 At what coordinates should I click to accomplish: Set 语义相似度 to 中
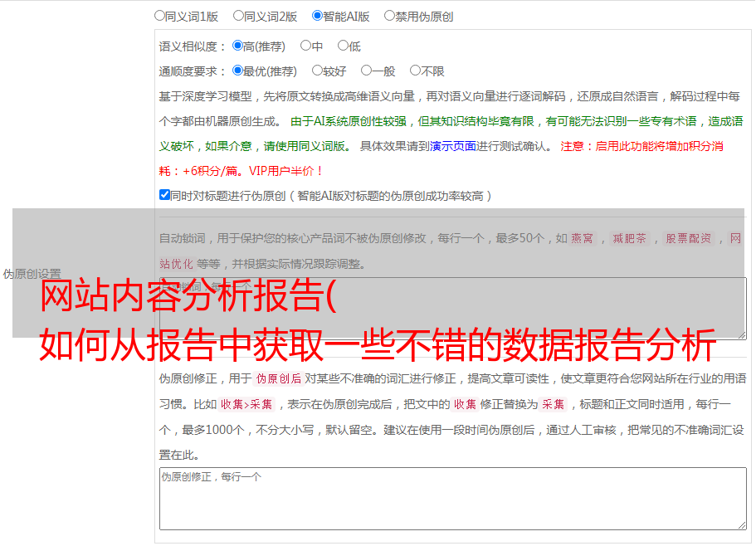(305, 46)
